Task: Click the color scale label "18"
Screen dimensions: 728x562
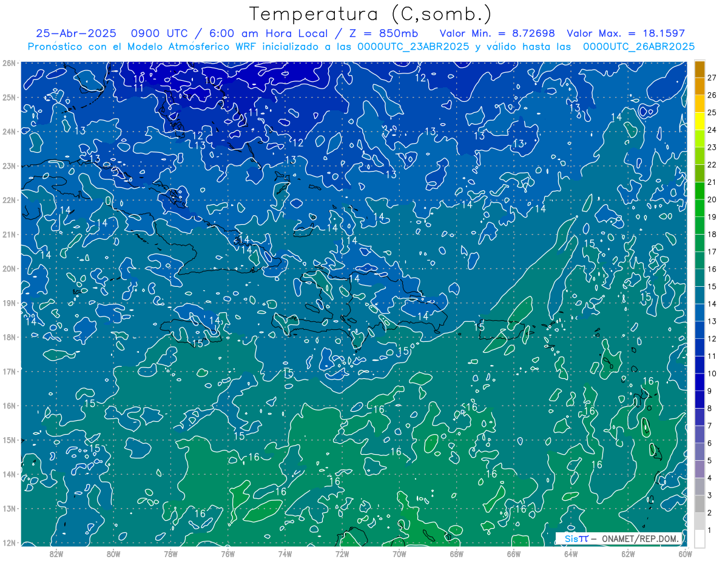Action: click(712, 234)
